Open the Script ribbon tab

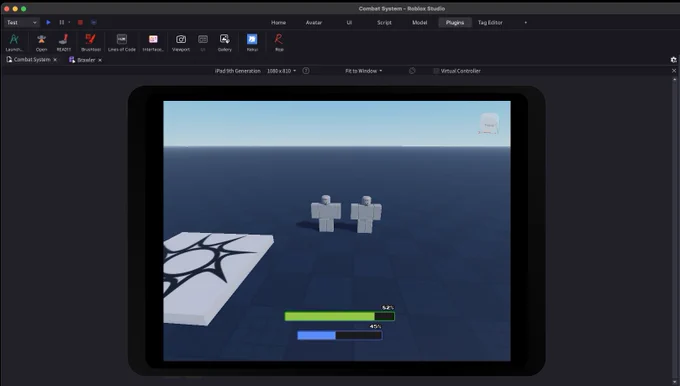tap(384, 23)
